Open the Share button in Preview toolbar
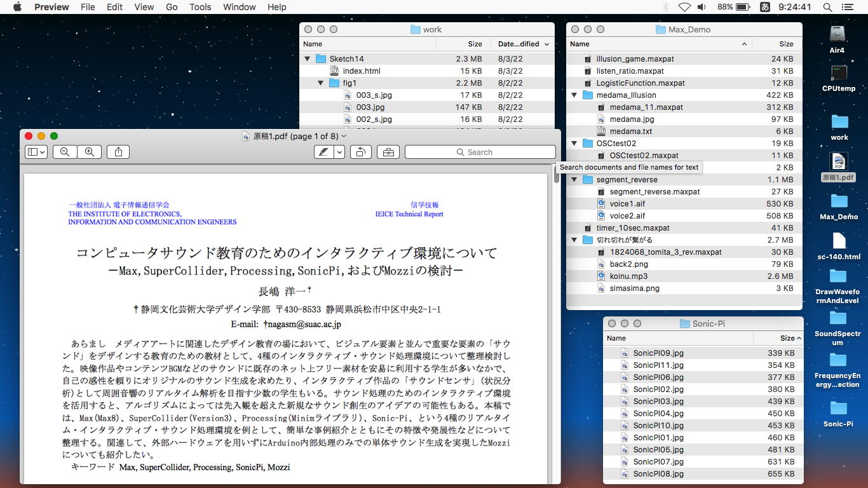Screen dimensions: 868x488 click(x=118, y=152)
